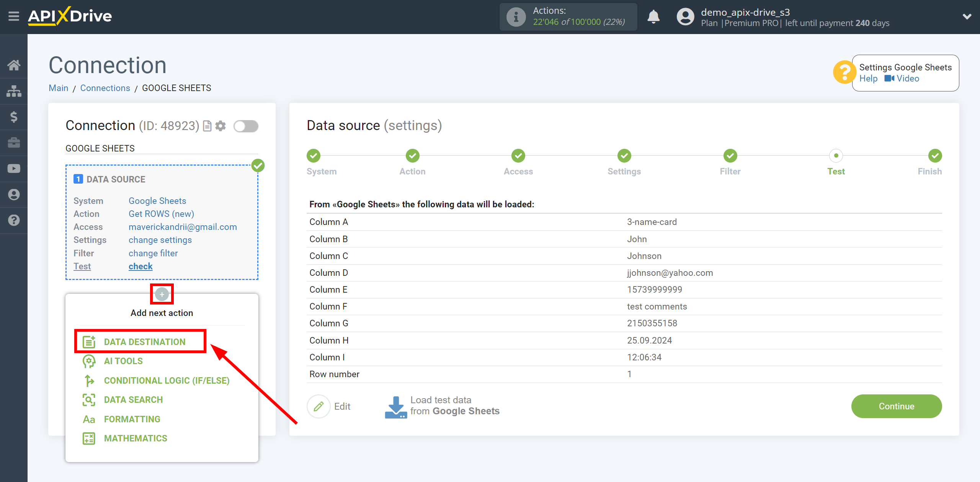Open the profile sidebar icon
980x482 pixels.
tap(14, 195)
